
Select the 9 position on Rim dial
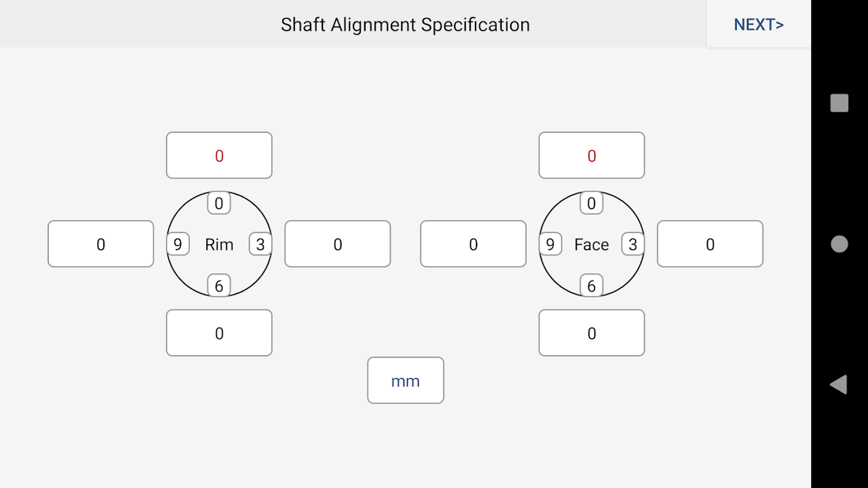tap(178, 245)
